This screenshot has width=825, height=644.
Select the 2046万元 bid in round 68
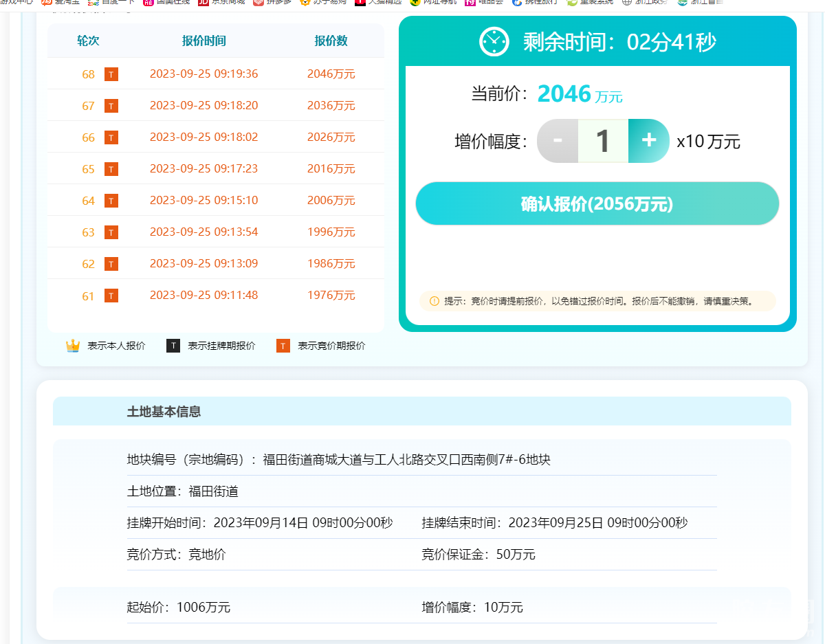[331, 74]
